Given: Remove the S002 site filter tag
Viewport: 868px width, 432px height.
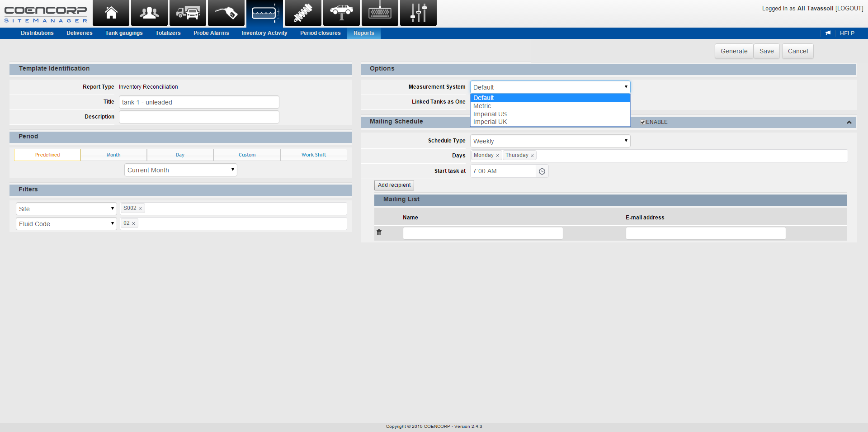Looking at the screenshot, I should click(x=140, y=208).
